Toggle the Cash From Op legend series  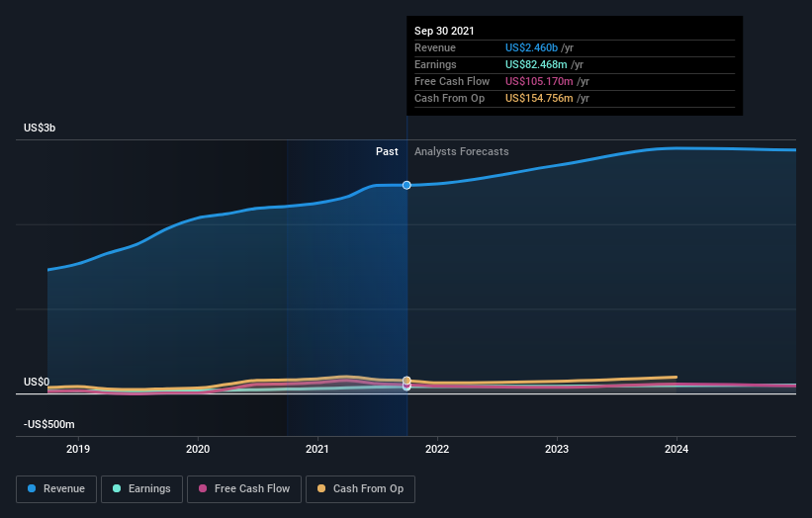pos(360,489)
